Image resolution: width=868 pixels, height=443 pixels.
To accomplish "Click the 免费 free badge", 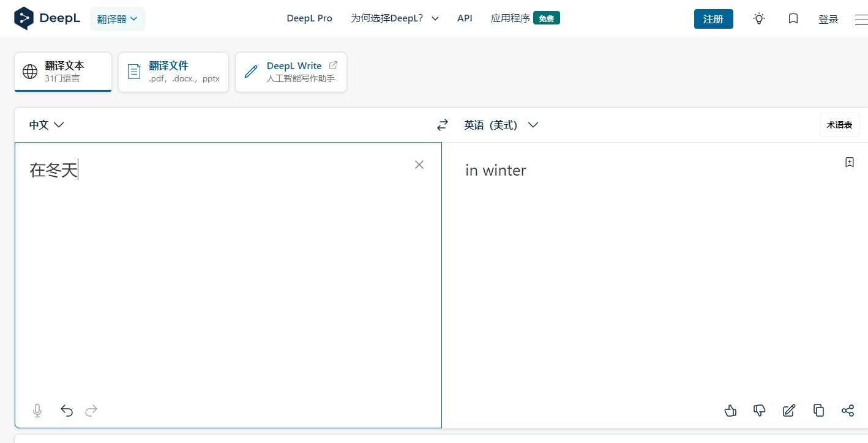I will coord(547,18).
